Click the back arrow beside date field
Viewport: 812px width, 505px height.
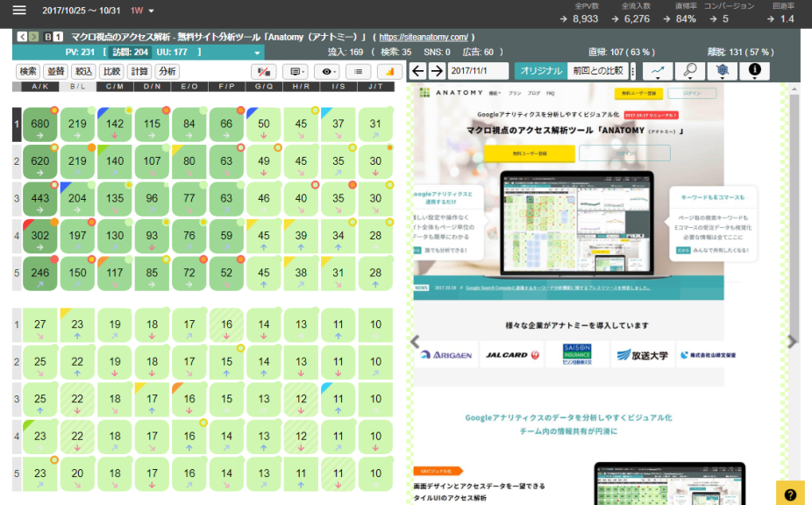click(x=418, y=71)
